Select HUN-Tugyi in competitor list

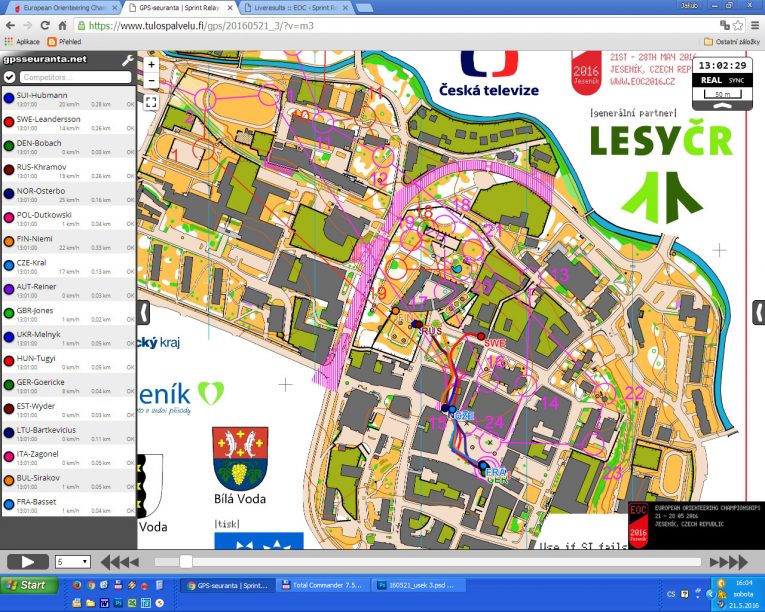pos(69,362)
